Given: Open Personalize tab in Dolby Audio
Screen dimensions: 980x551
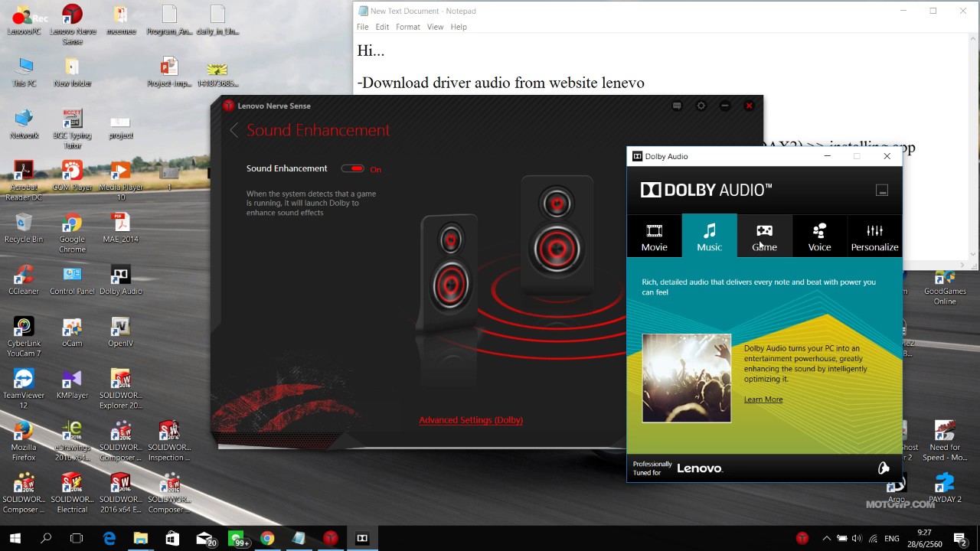Looking at the screenshot, I should coord(874,236).
